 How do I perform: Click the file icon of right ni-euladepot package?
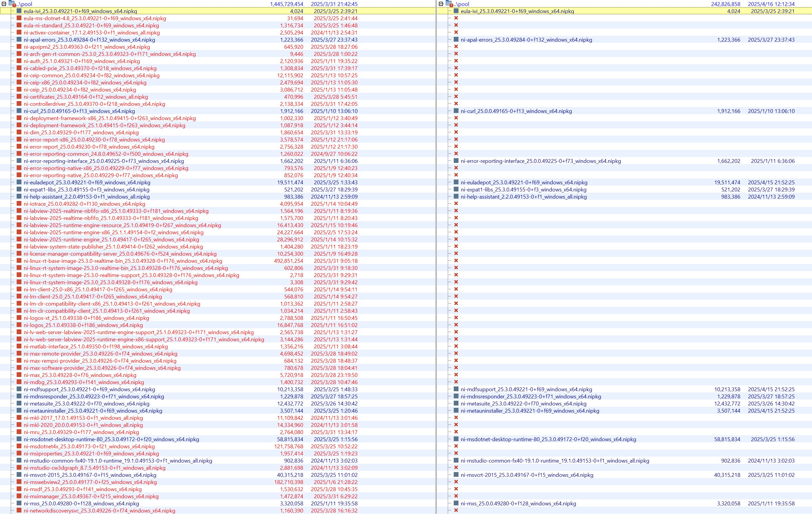456,182
